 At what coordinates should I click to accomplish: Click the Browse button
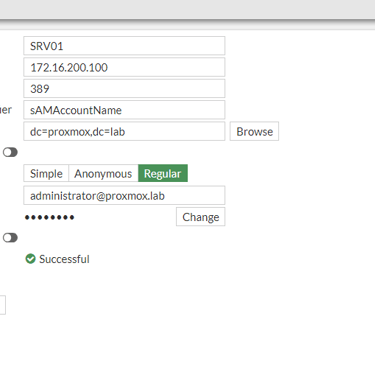pos(254,131)
